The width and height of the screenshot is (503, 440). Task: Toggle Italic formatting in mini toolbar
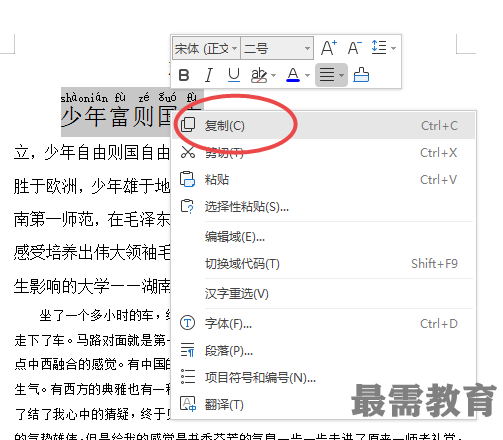pos(209,75)
